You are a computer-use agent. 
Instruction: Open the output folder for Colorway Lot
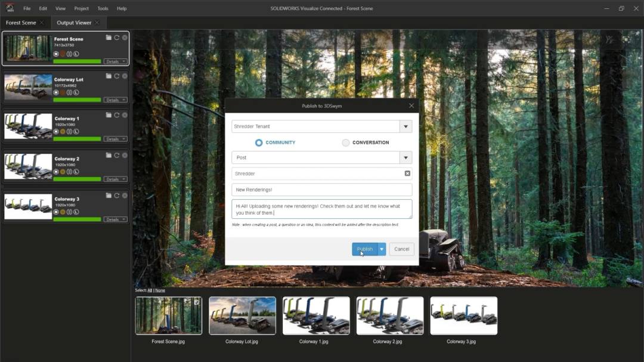109,77
